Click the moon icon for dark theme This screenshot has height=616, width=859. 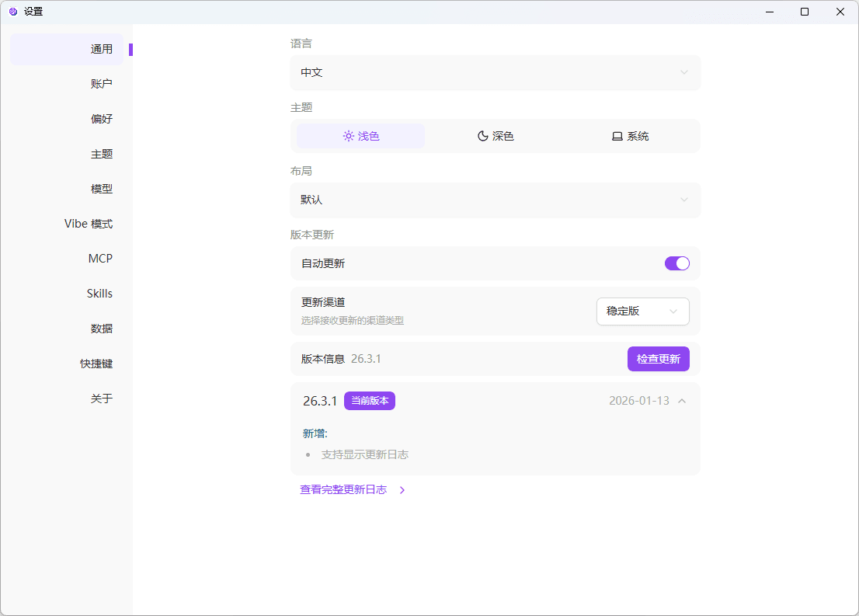482,136
